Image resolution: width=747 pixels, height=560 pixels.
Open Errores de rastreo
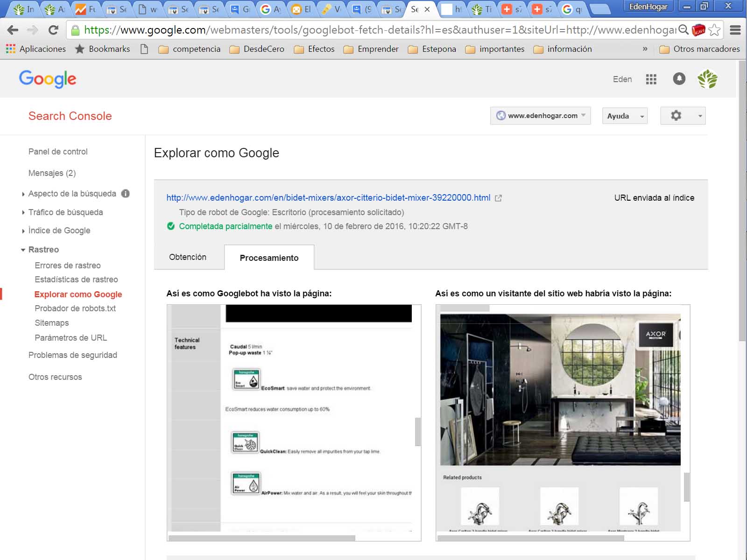pos(68,266)
